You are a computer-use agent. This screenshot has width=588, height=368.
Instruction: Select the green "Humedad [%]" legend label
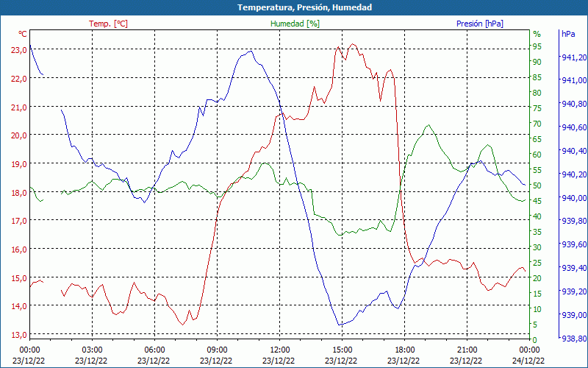295,24
